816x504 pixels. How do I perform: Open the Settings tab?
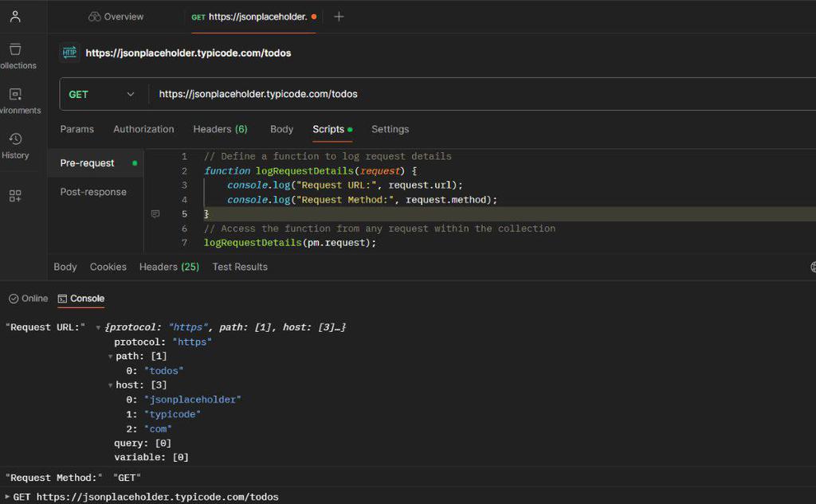(x=390, y=129)
